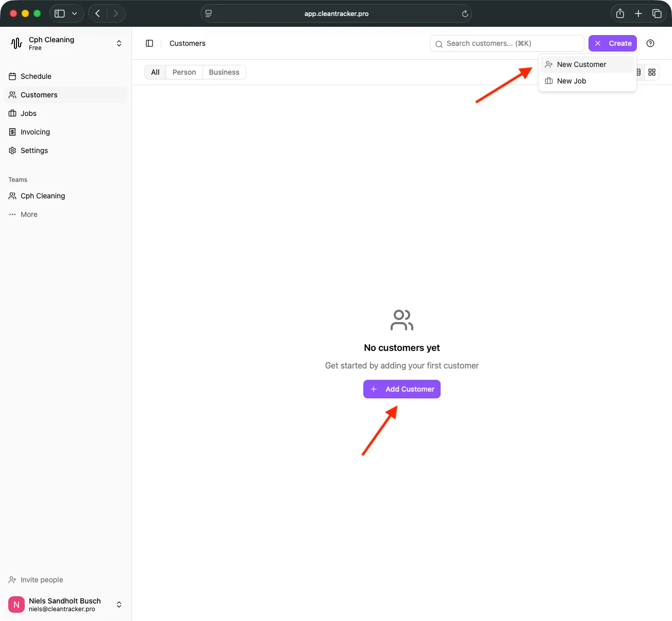The width and height of the screenshot is (672, 621).
Task: Choose New Customer from the Create menu
Action: (x=581, y=64)
